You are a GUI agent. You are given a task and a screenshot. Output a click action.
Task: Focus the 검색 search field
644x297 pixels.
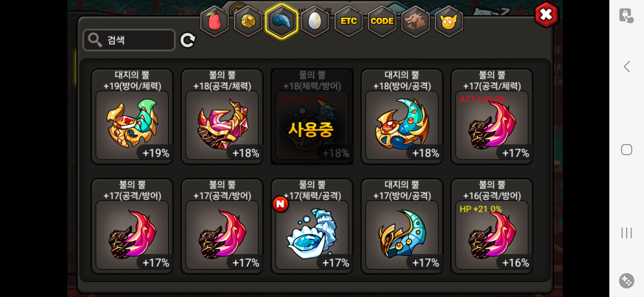click(129, 40)
